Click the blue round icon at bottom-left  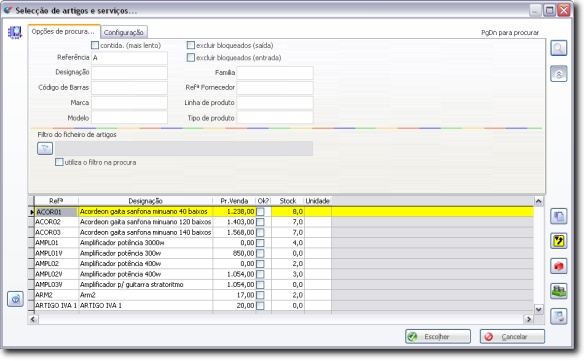point(15,299)
